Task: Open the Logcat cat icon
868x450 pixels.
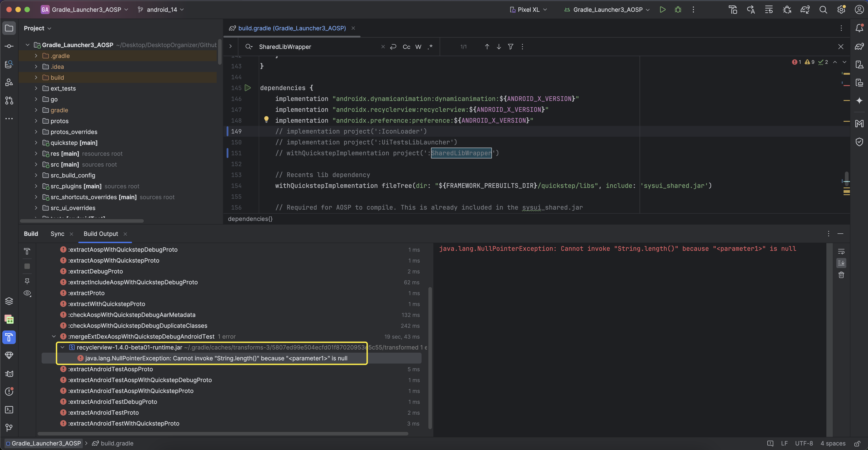Action: [x=9, y=373]
